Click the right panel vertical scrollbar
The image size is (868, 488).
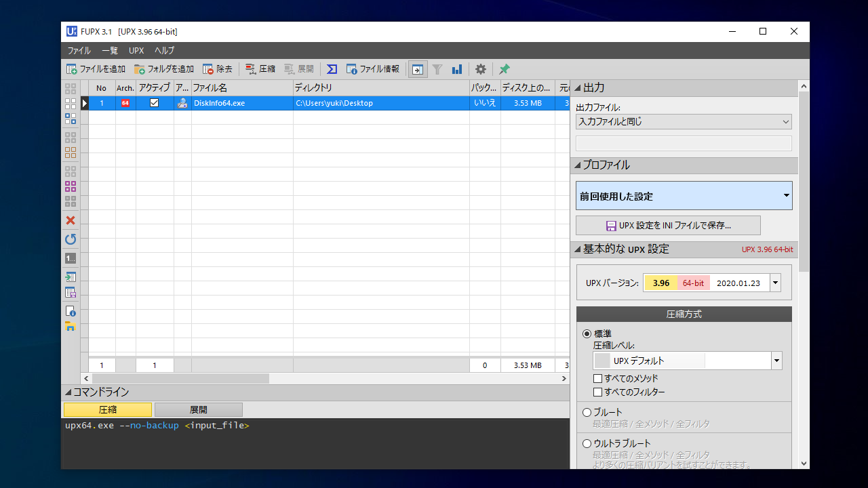804,182
